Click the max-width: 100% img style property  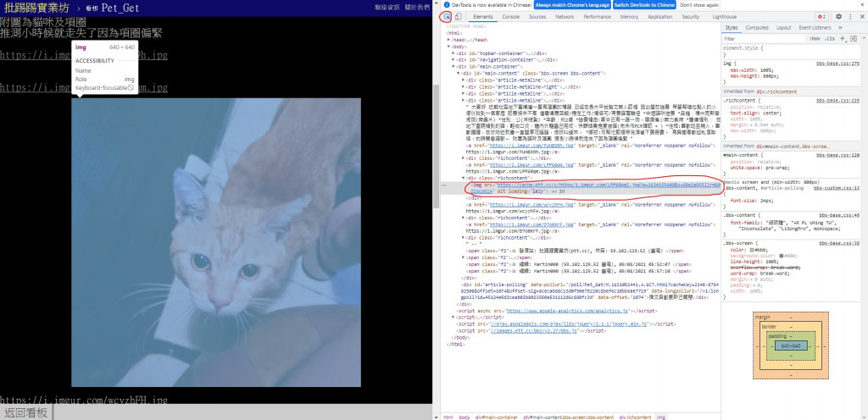coord(751,70)
